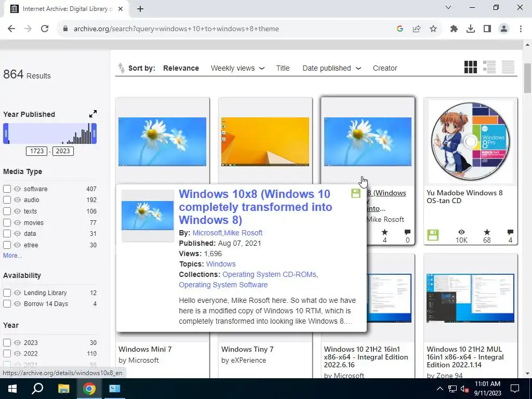Check the data media type box

coord(7,233)
